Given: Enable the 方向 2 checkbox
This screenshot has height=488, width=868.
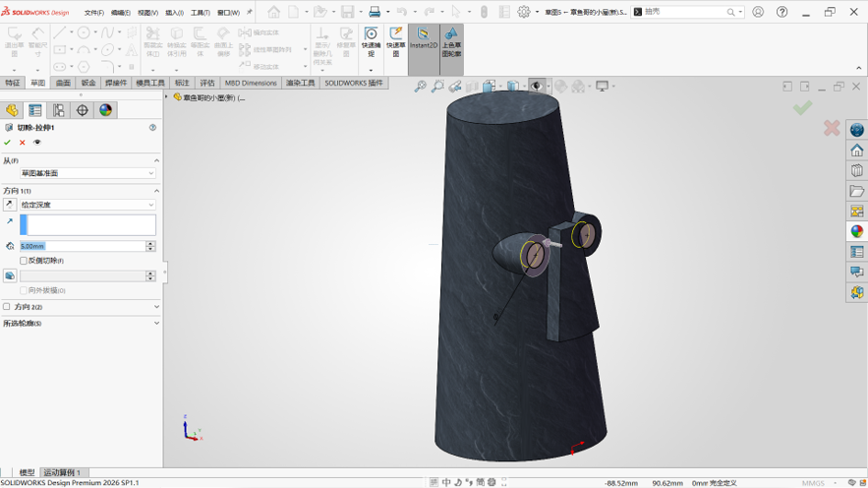Looking at the screenshot, I should [7, 306].
